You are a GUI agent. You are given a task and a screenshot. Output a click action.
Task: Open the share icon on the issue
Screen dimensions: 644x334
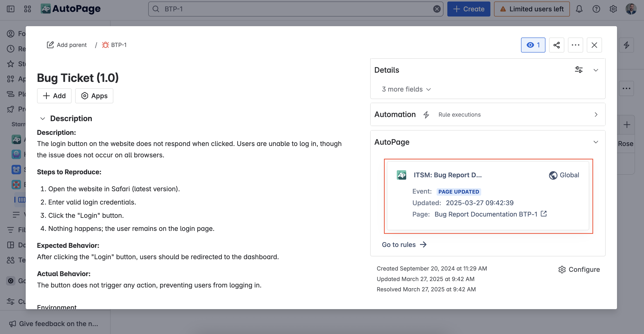pos(557,45)
